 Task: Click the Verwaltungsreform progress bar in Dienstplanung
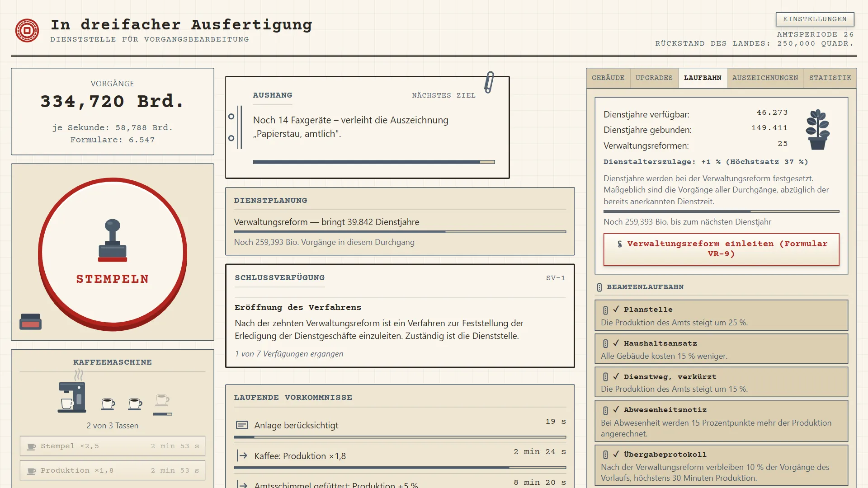click(400, 232)
